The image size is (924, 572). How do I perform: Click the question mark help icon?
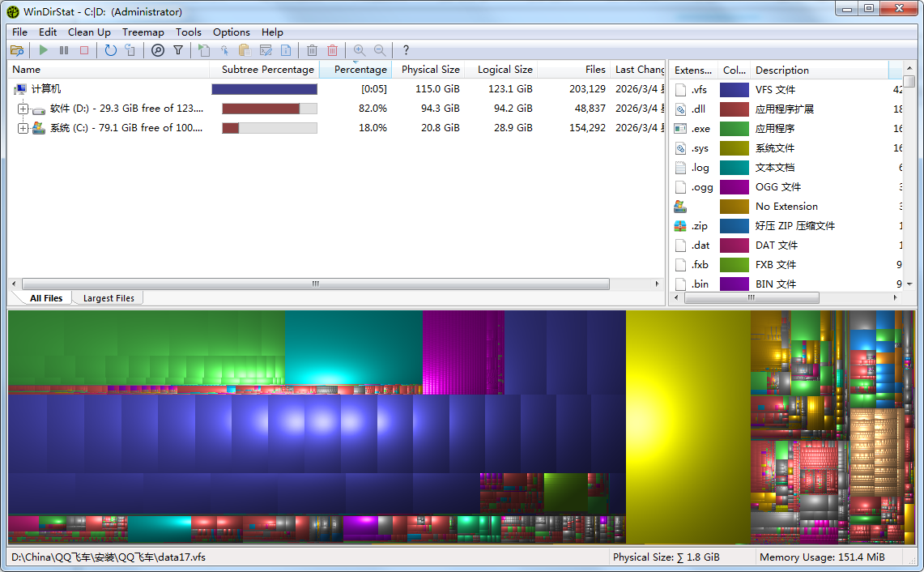point(406,50)
